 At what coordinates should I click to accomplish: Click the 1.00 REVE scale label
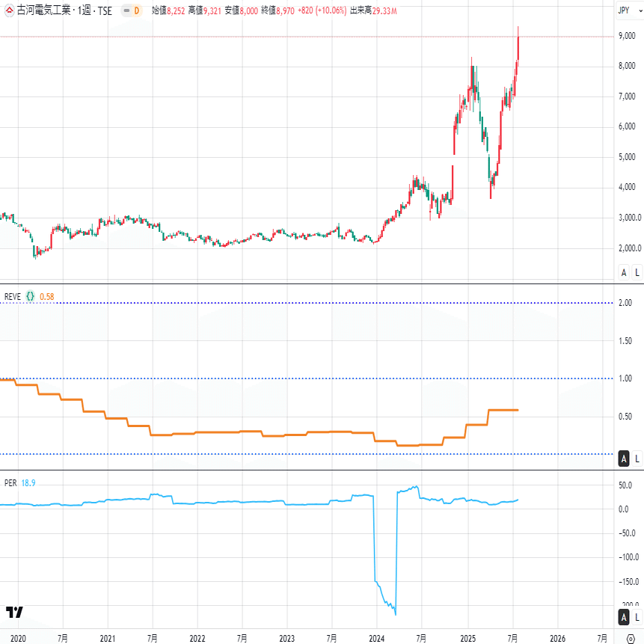625,378
